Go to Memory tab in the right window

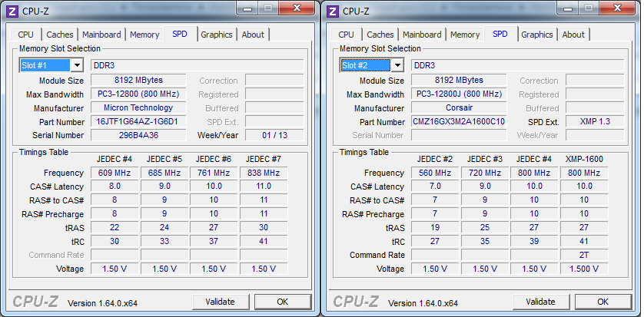[x=465, y=35]
